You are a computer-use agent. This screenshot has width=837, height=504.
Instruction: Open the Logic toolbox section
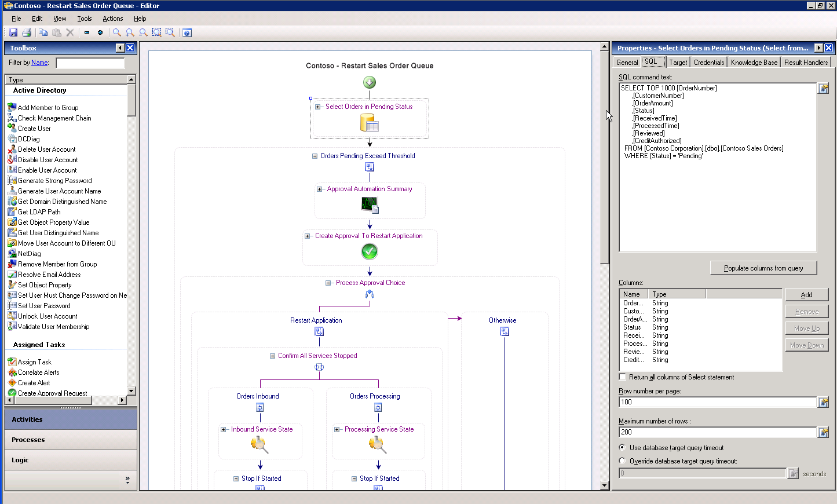pyautogui.click(x=71, y=460)
